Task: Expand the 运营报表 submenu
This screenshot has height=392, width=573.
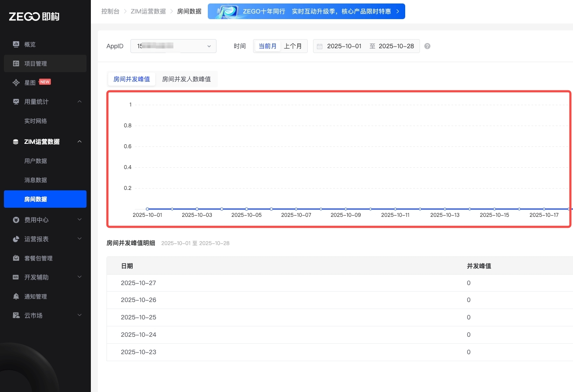Action: [x=80, y=239]
